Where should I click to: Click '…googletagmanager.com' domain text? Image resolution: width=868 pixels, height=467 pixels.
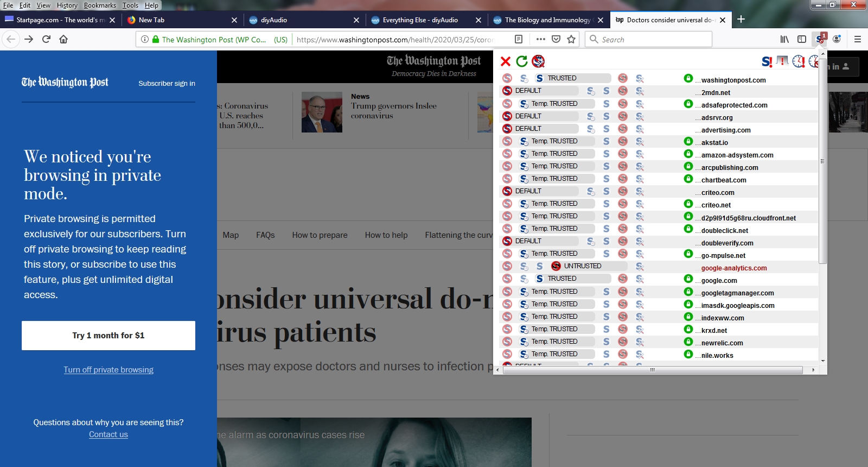click(735, 293)
